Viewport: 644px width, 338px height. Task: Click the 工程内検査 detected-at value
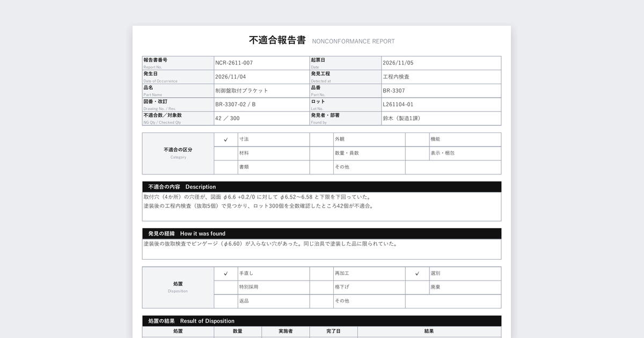tap(396, 77)
